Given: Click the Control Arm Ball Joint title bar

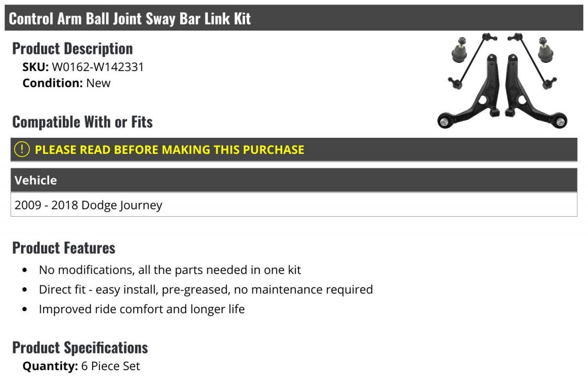Looking at the screenshot, I should [x=294, y=18].
